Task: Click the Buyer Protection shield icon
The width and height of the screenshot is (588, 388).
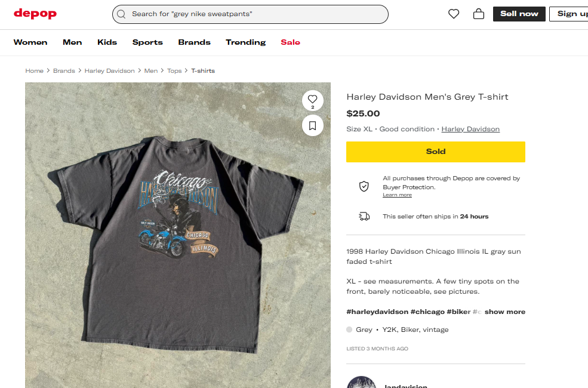Action: pos(364,186)
